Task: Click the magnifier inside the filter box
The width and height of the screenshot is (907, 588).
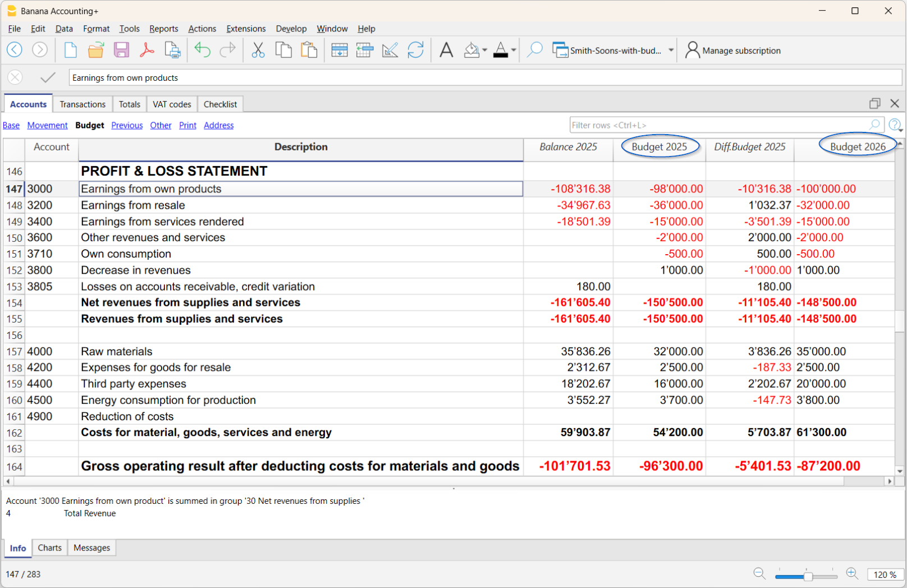Action: pos(874,125)
